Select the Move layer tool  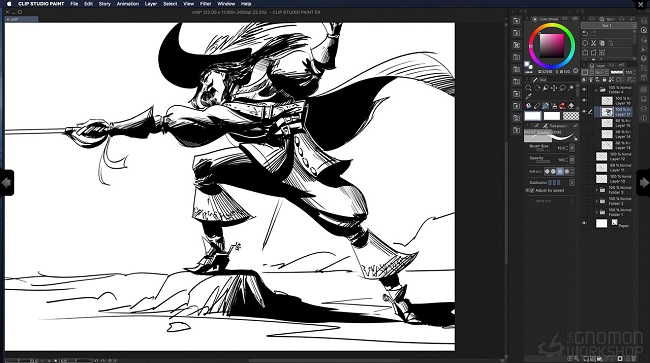[553, 88]
